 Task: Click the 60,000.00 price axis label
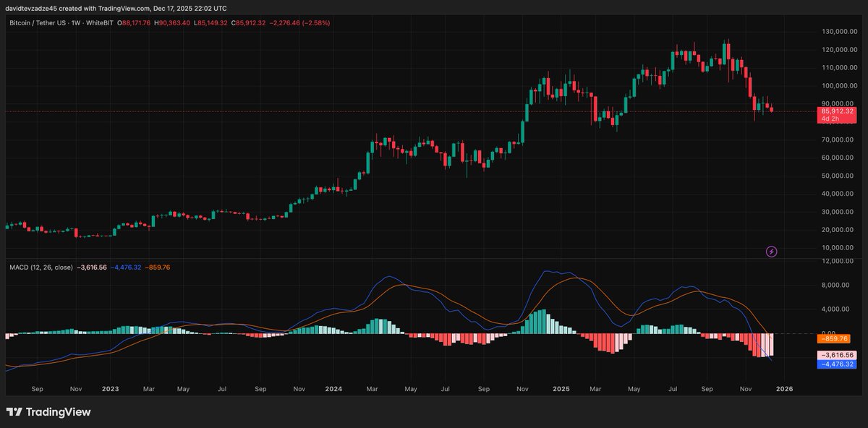coord(838,158)
